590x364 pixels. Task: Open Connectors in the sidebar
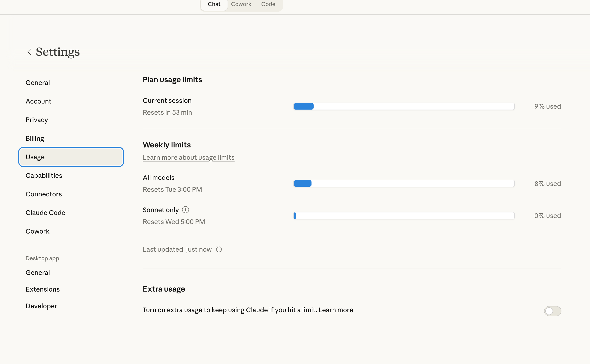click(x=44, y=194)
